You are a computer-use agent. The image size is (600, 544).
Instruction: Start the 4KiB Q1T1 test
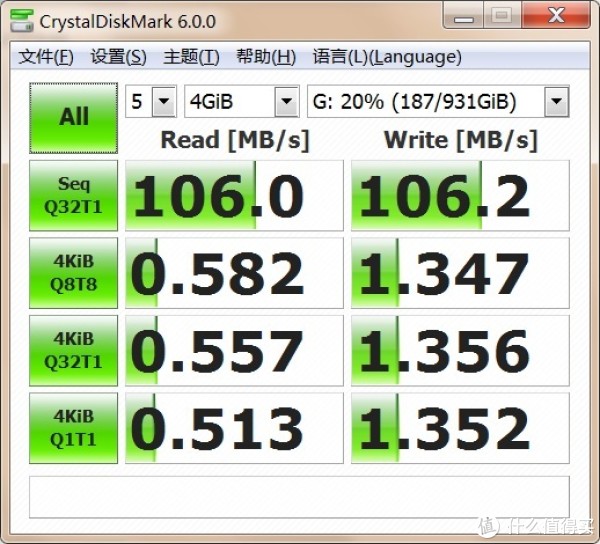point(73,428)
